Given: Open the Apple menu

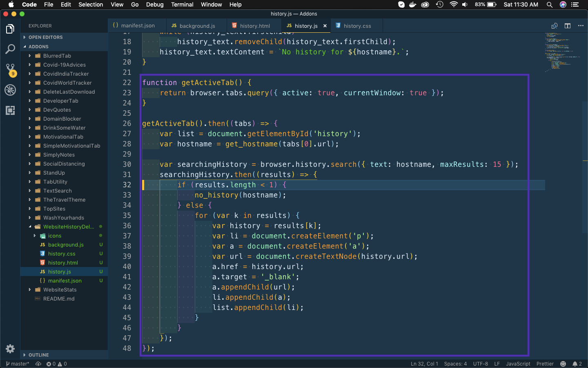Looking at the screenshot, I should click(11, 4).
